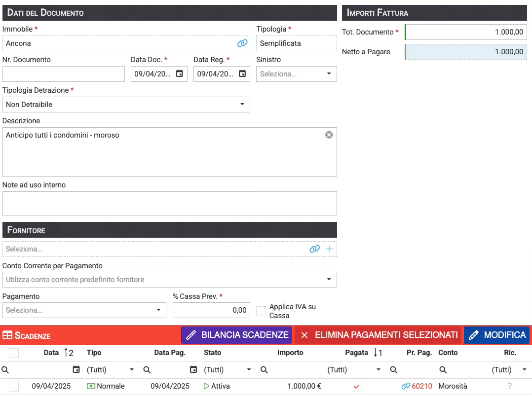Toggle the Pagata red checkmark in row

[357, 386]
